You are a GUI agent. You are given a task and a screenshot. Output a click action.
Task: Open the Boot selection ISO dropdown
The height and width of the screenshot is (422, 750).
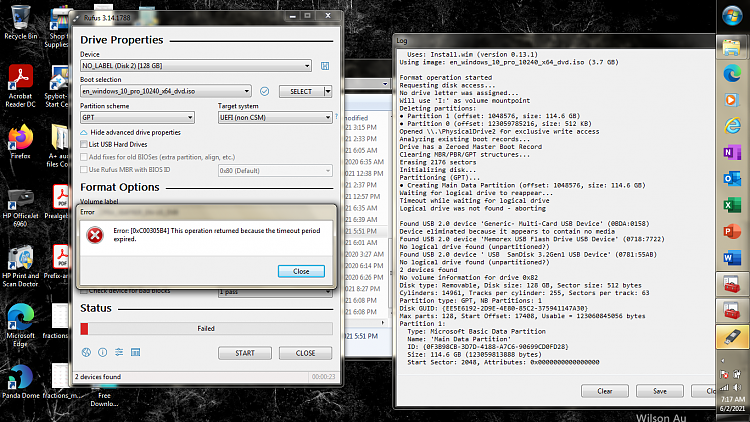(x=165, y=91)
